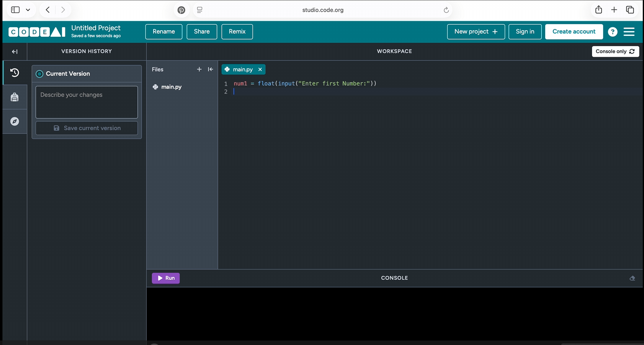Expand the Safari sidebar dropdown arrow
The height and width of the screenshot is (345, 644).
(x=28, y=10)
